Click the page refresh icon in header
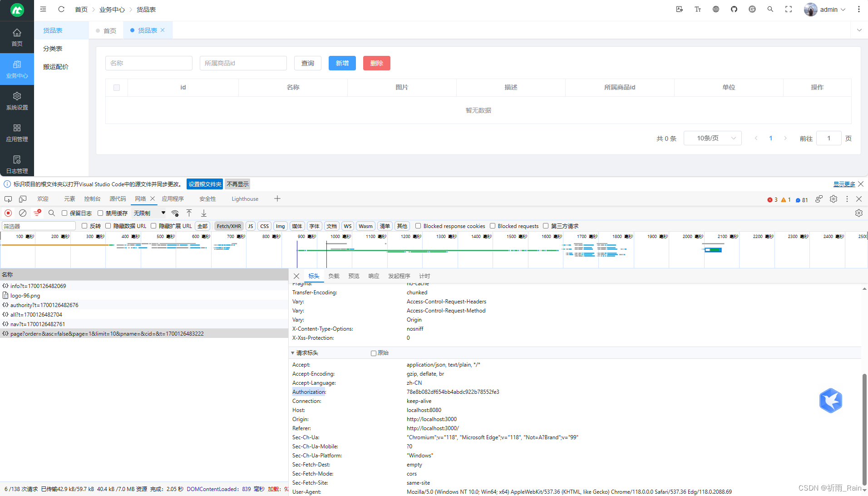The image size is (868, 496). 61,9
